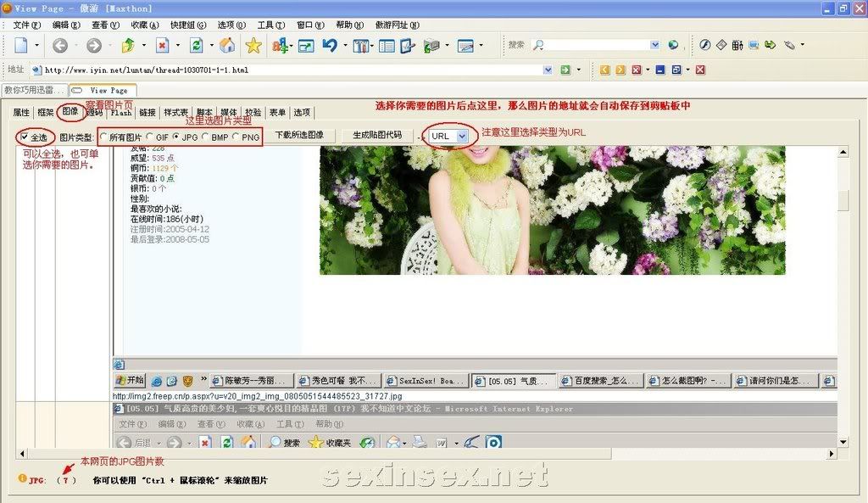Open the dropdown arrow beside the Stop icon

(x=178, y=46)
